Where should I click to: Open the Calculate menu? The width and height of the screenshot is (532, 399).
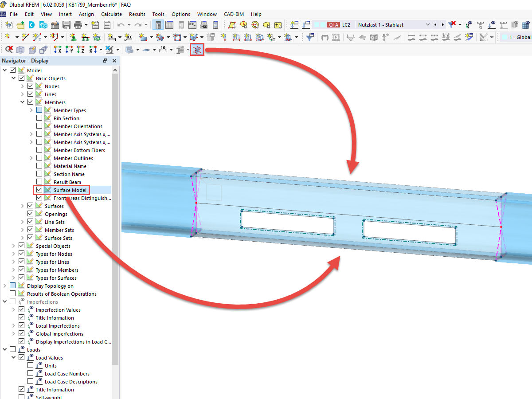[111, 14]
